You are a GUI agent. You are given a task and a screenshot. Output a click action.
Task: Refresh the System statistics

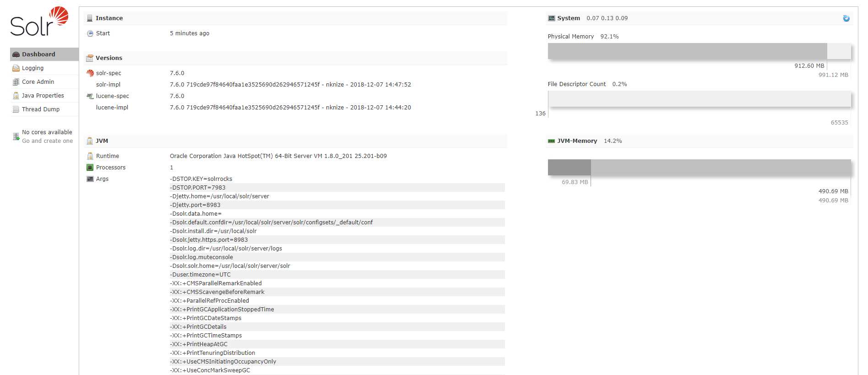click(846, 18)
